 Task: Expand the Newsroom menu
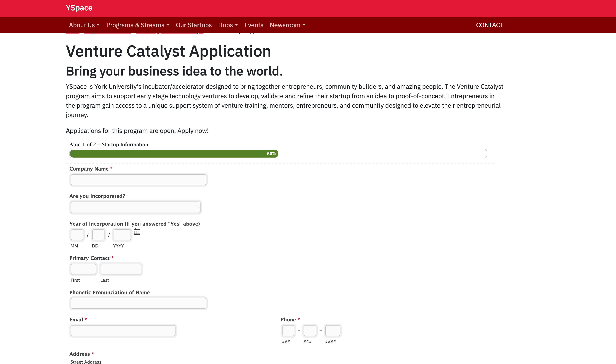tap(288, 25)
